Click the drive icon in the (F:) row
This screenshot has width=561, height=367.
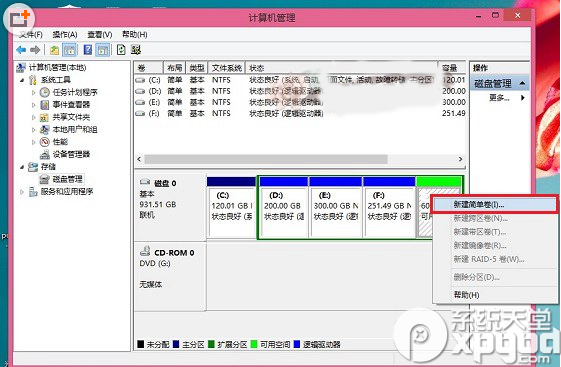click(140, 113)
